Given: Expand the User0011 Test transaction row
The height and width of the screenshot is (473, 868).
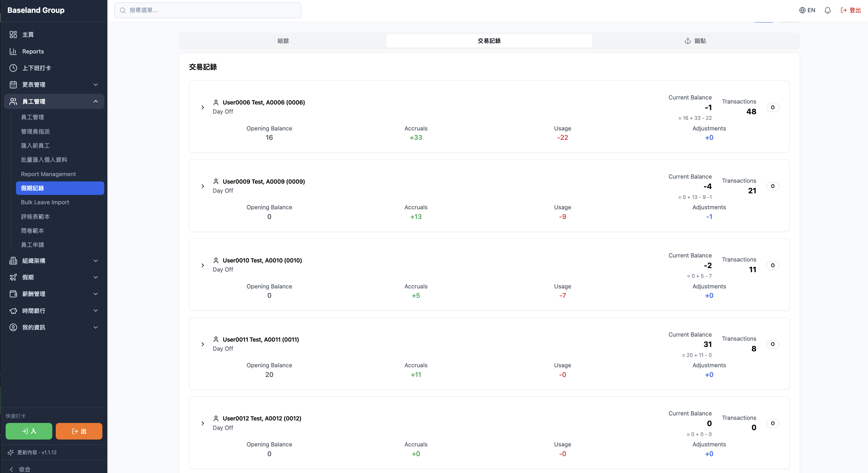Looking at the screenshot, I should click(203, 344).
